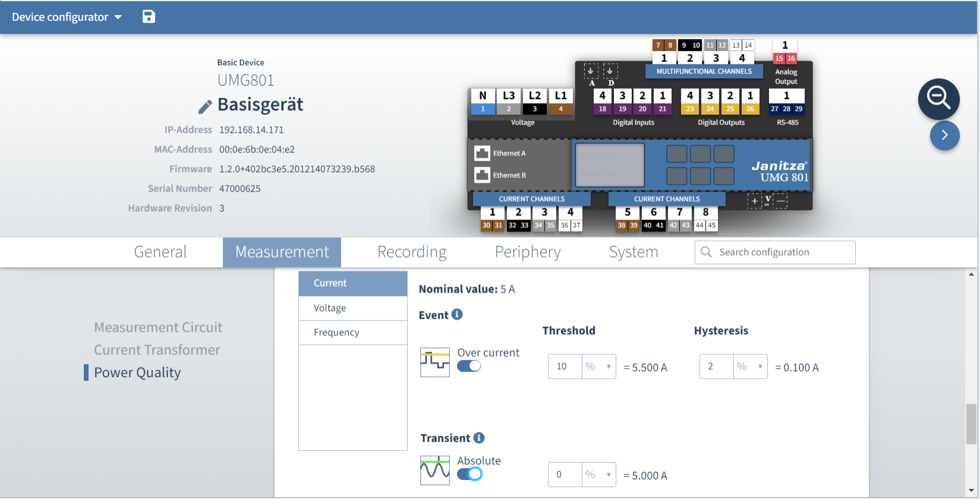The width and height of the screenshot is (980, 499).
Task: Click the firmware version text
Action: [x=297, y=169]
